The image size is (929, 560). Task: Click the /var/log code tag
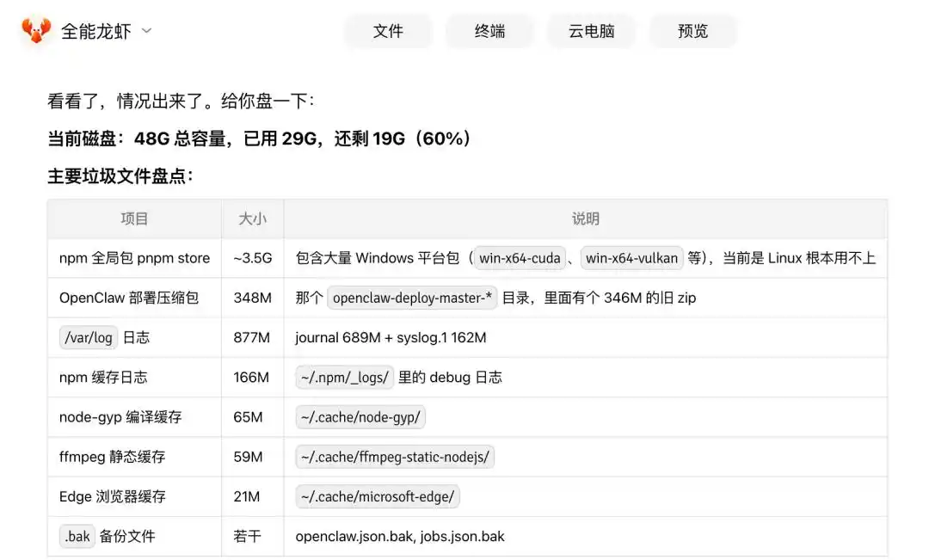89,338
